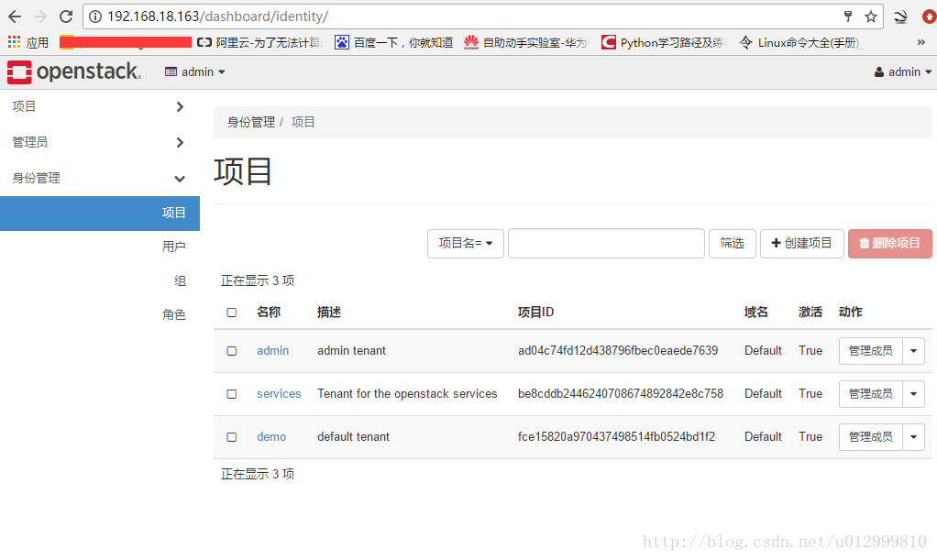Open the Python learning path bookmark
This screenshot has width=937, height=560.
coord(664,42)
